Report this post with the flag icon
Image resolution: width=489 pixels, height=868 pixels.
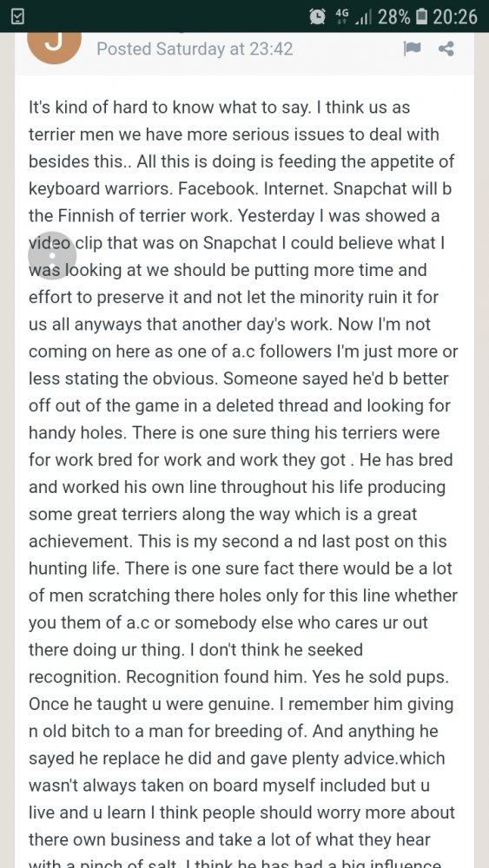(x=412, y=49)
